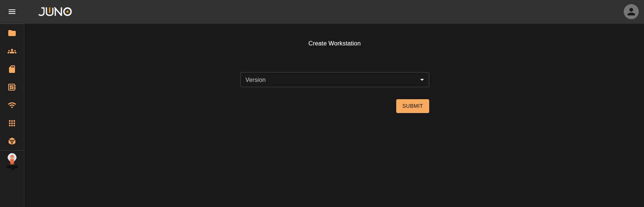
Task: Open the apps grid icon
Action: pyautogui.click(x=12, y=123)
